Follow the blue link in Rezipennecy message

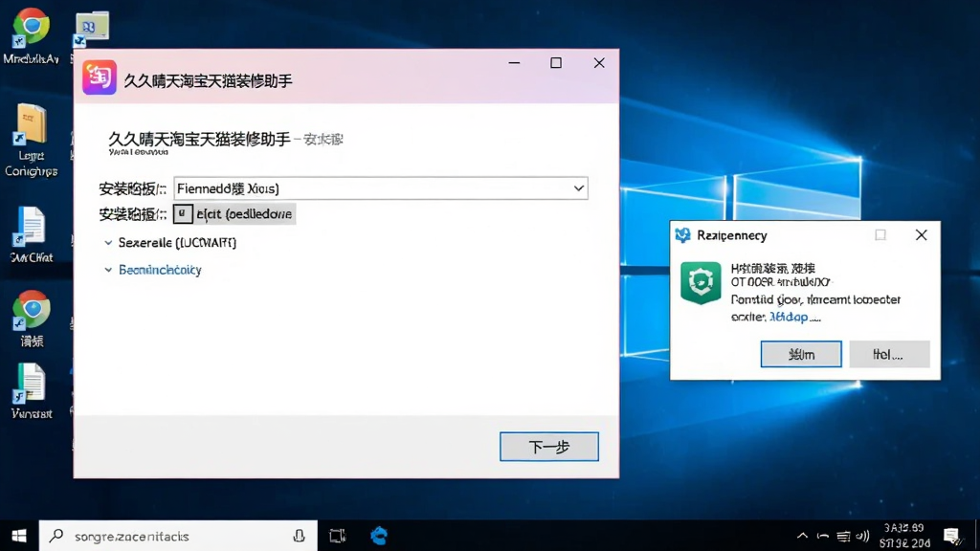[x=789, y=317]
